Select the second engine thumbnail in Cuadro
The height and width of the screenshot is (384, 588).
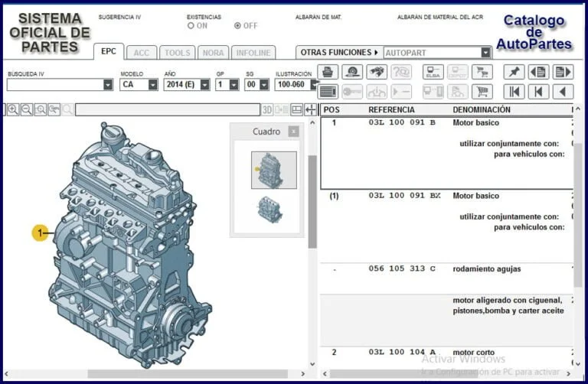[x=269, y=210]
